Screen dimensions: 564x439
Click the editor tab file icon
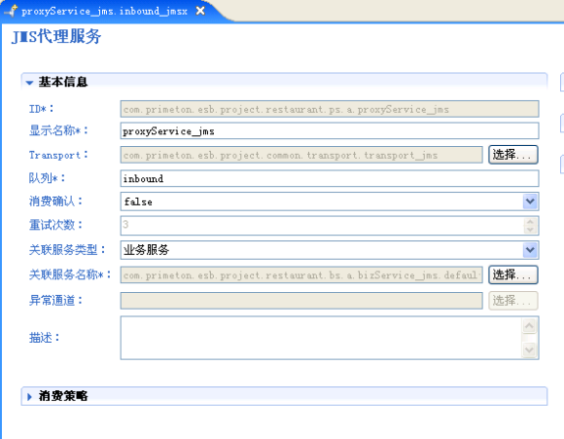tap(11, 11)
